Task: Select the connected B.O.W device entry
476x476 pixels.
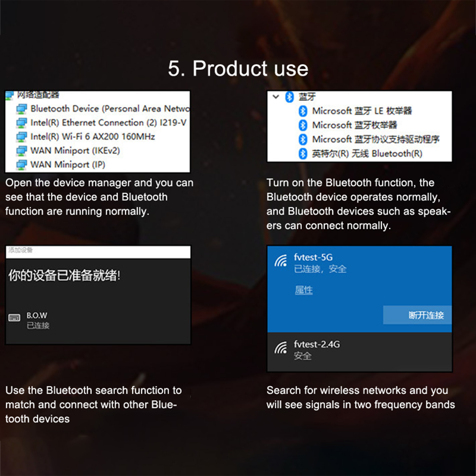Action: click(98, 320)
